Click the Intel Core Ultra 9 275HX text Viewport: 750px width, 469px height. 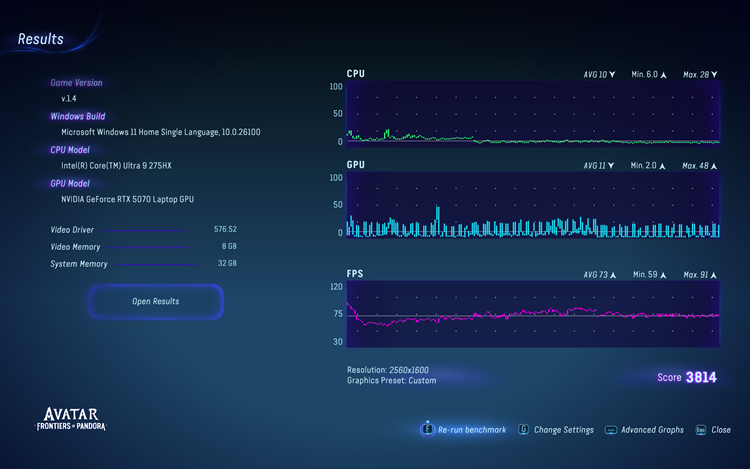pos(116,165)
